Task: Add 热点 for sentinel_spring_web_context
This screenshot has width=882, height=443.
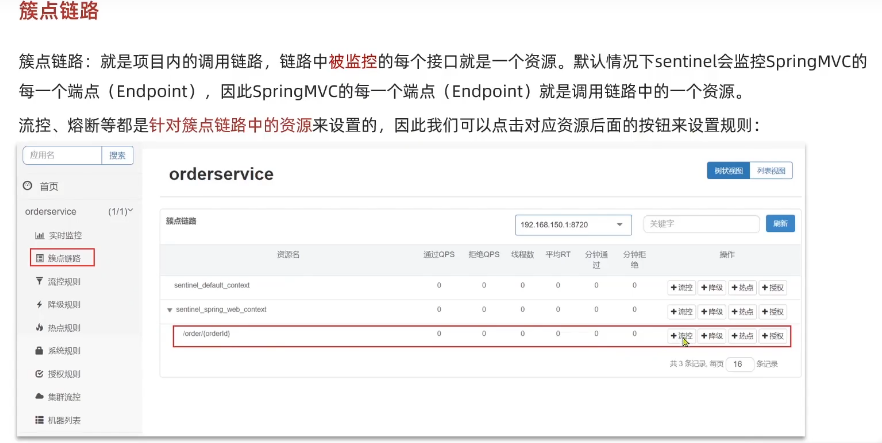Action: point(742,311)
